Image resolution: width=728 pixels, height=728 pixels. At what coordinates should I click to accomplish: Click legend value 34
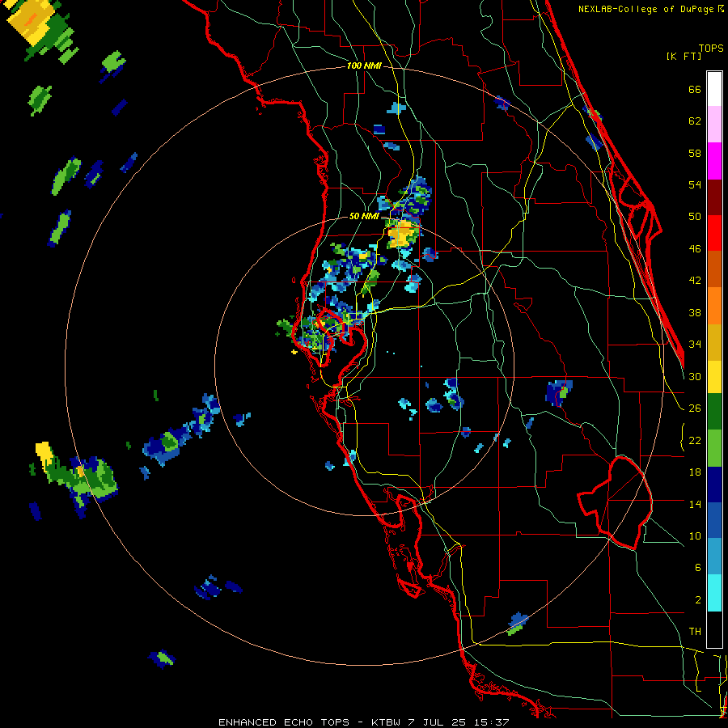(x=695, y=345)
